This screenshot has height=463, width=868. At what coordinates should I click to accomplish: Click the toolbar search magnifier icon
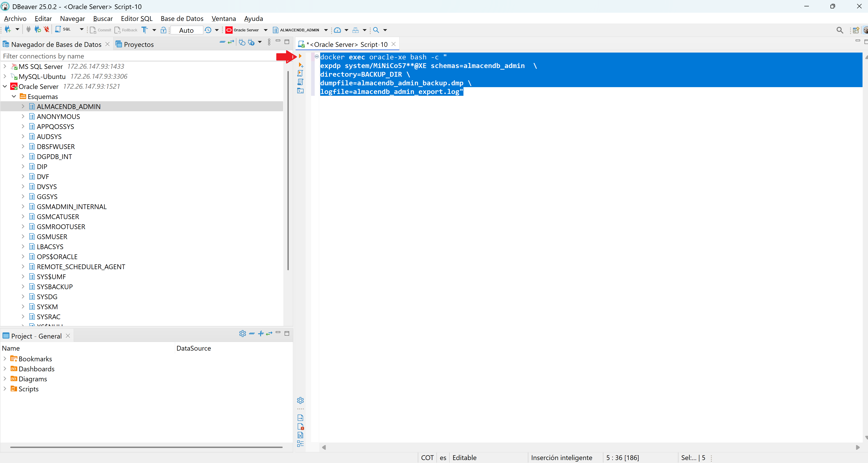(x=376, y=30)
